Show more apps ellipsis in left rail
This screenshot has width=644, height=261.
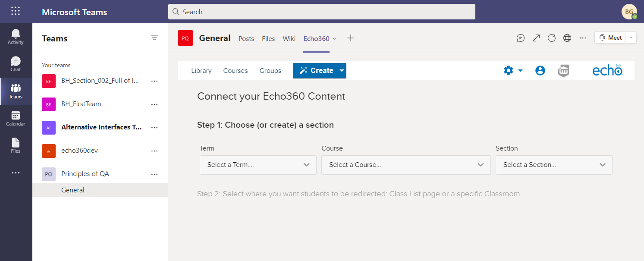click(16, 173)
